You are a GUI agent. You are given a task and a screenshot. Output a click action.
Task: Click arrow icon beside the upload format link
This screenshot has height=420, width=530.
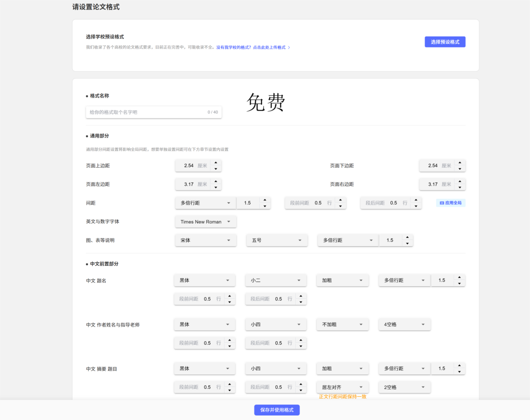coord(289,48)
